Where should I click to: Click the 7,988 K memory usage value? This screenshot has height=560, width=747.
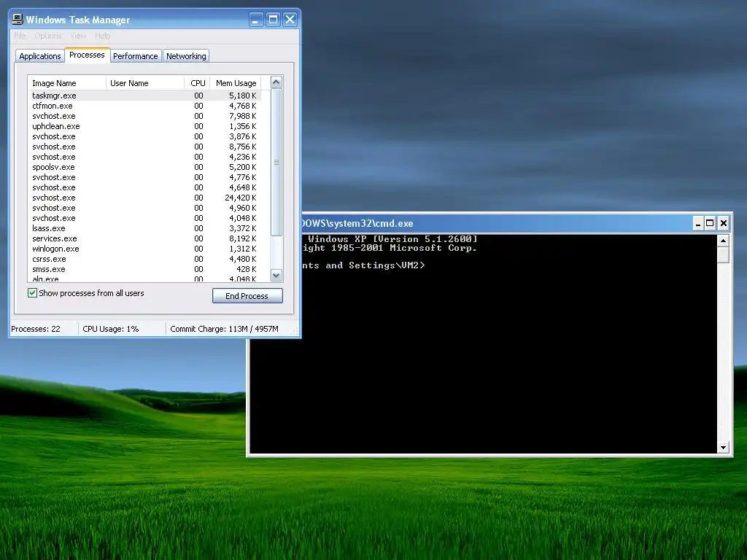[242, 116]
